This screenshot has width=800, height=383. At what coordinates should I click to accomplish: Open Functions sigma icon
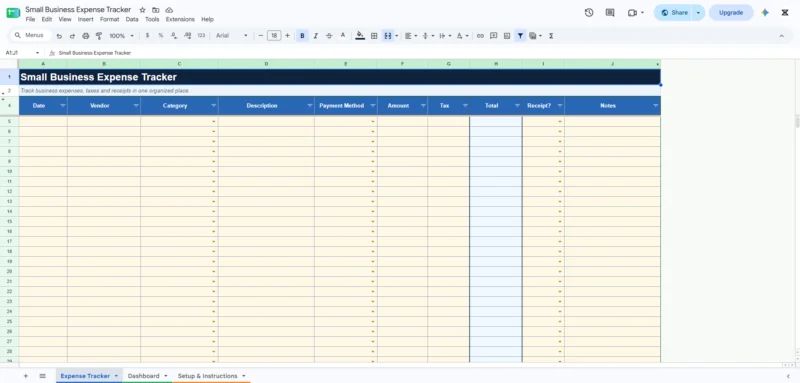[551, 36]
